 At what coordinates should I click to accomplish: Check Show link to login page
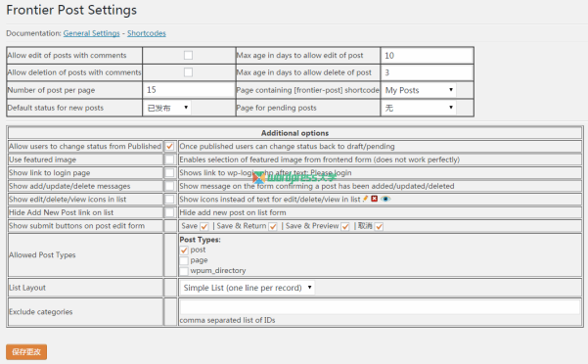click(170, 173)
